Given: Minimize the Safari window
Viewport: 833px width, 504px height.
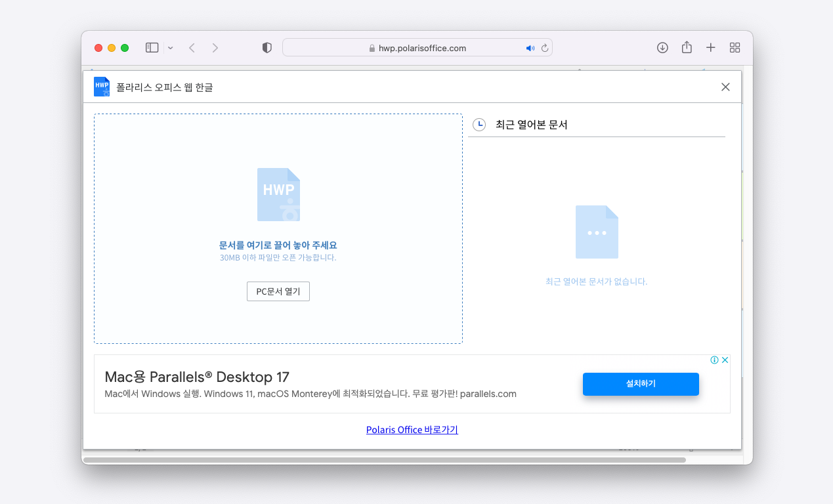Looking at the screenshot, I should coord(112,48).
